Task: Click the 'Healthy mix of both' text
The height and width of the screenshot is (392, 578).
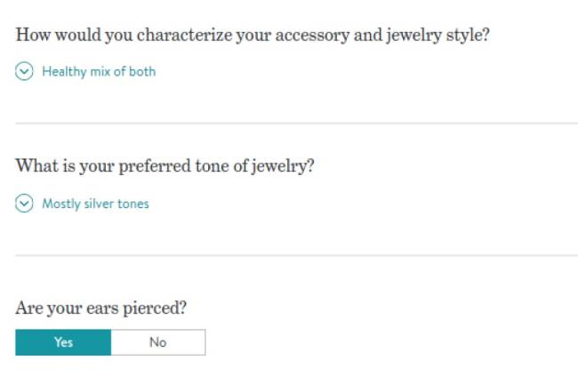Action: [x=98, y=72]
